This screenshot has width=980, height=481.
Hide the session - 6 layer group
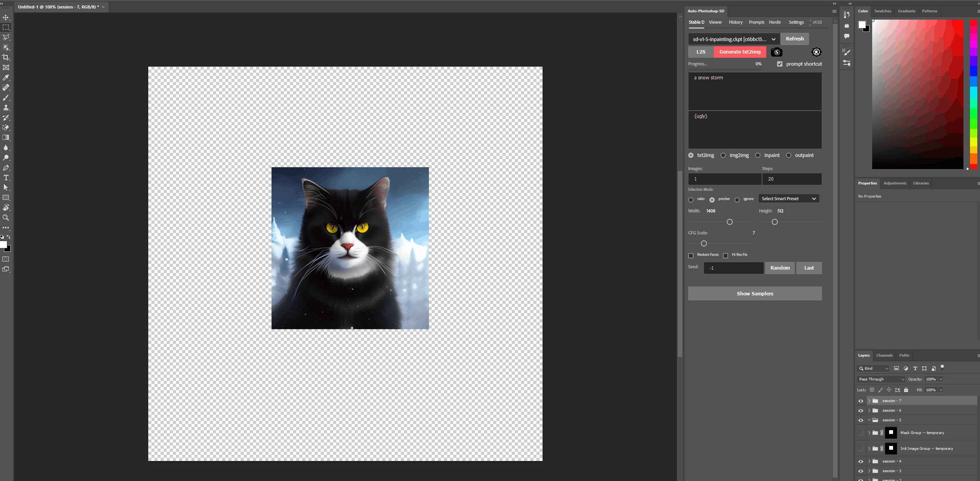[861, 411]
